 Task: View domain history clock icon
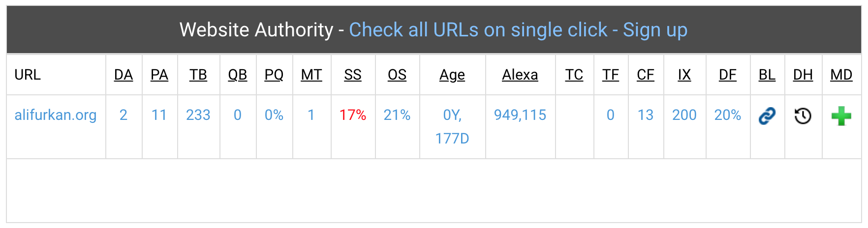tap(803, 116)
